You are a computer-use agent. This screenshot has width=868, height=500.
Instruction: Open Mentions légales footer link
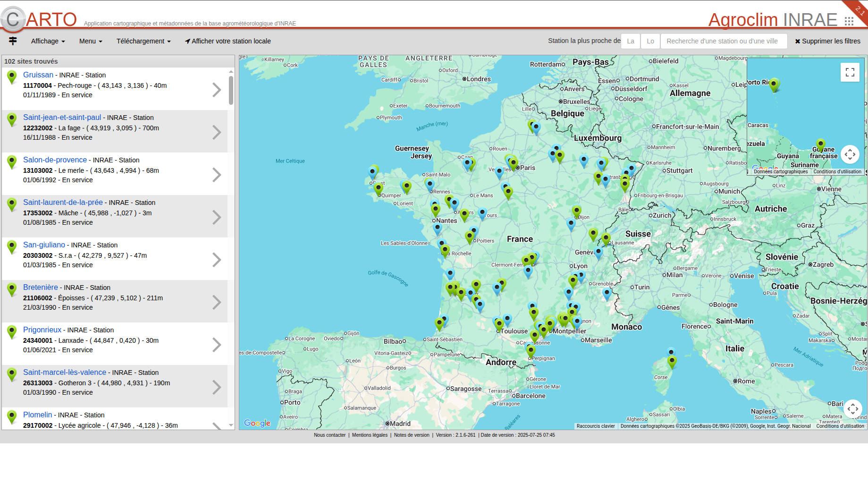tap(370, 435)
